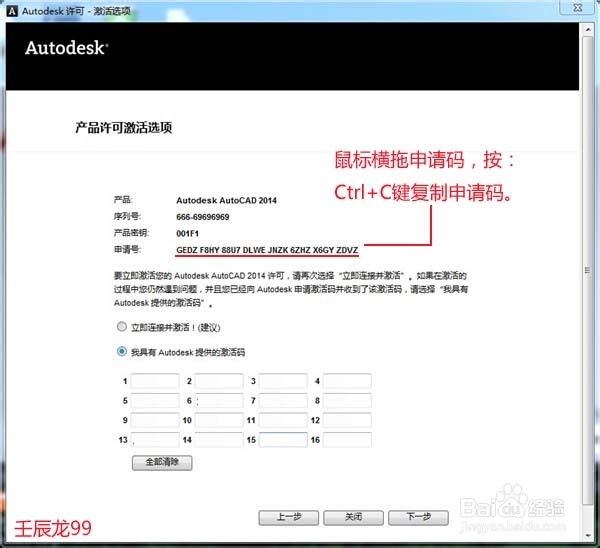The image size is (600, 548).
Task: Click activation code field 8
Action: coord(347,401)
